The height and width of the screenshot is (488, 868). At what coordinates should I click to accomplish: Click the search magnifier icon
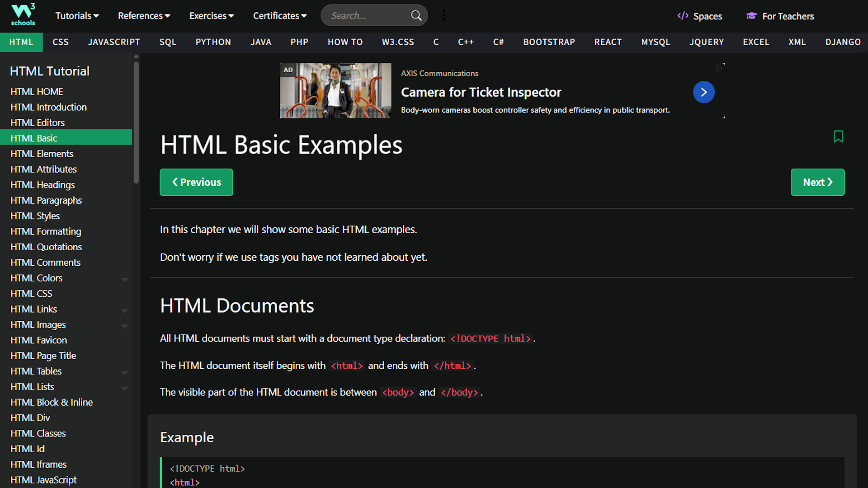point(416,16)
